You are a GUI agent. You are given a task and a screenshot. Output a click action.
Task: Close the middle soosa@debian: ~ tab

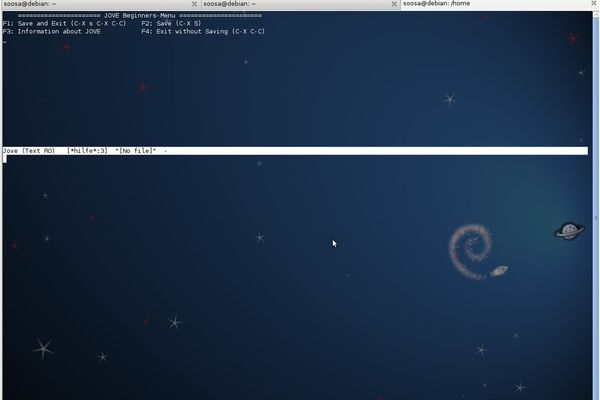point(394,4)
